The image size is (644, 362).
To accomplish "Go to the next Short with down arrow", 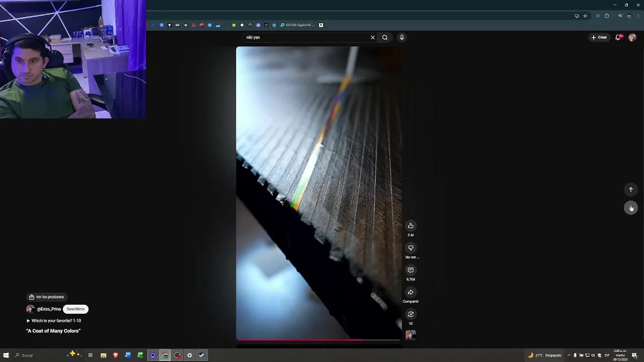I will coord(631,208).
